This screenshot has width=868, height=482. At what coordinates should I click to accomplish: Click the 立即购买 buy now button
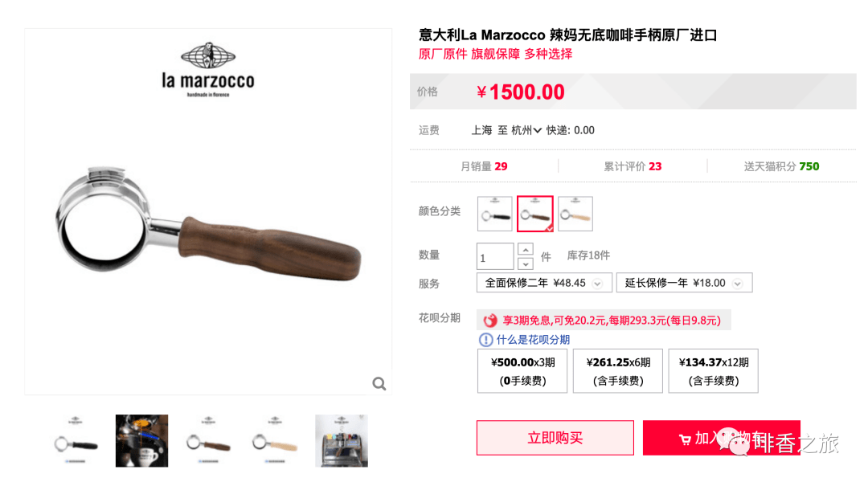[x=555, y=438]
